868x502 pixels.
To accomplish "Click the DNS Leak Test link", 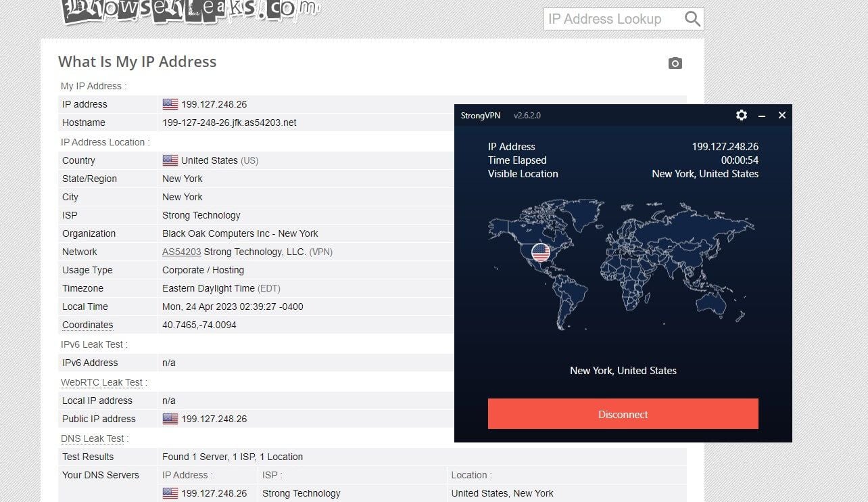I will 93,438.
